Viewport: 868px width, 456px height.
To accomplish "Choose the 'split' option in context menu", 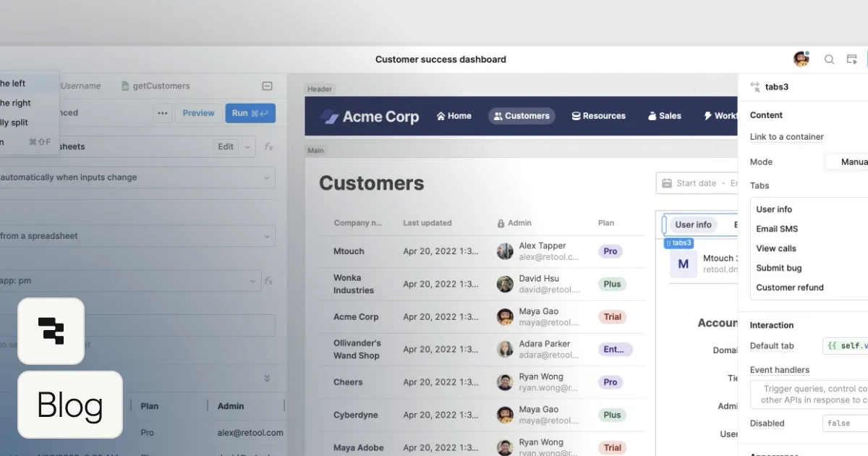I will (15, 122).
